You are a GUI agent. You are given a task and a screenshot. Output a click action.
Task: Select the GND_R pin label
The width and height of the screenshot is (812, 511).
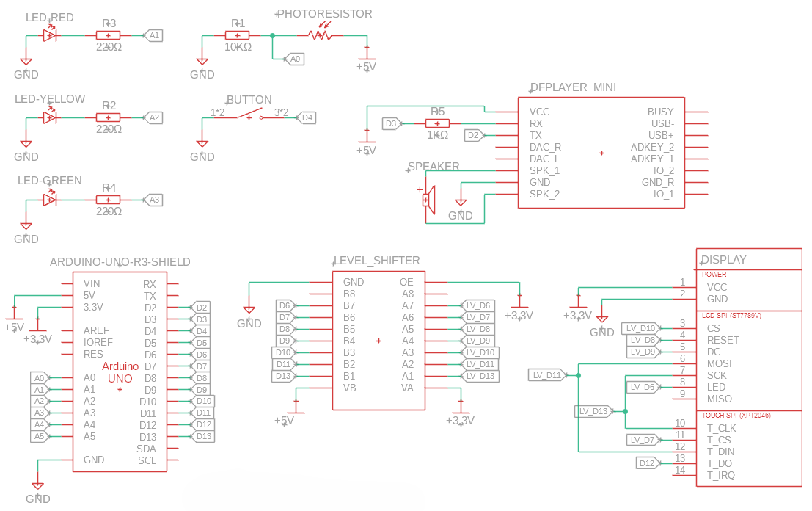pyautogui.click(x=658, y=182)
